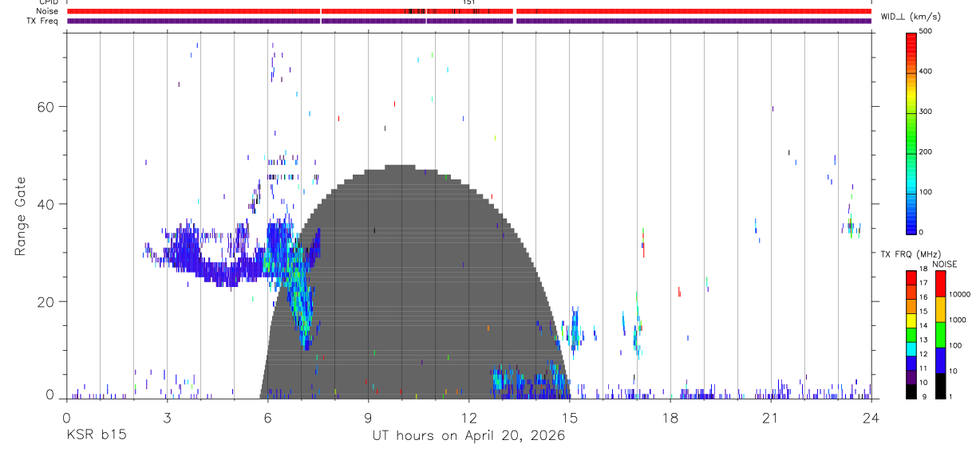Click the red top segment of NOISE legend

tap(940, 284)
